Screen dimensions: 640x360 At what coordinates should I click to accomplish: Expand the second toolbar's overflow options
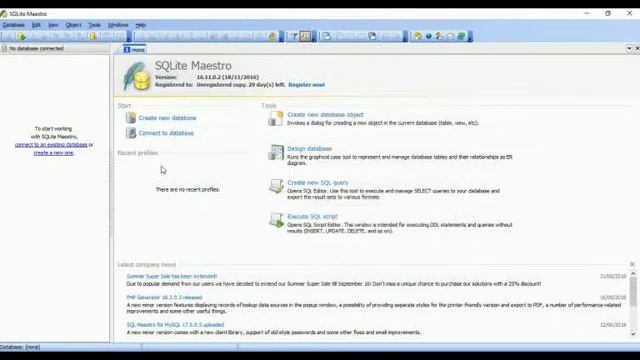point(281,37)
